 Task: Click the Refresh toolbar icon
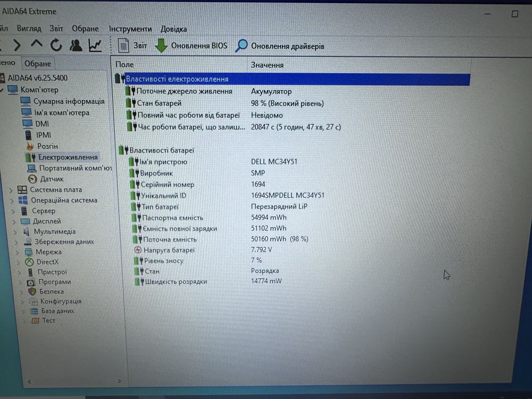(x=56, y=45)
